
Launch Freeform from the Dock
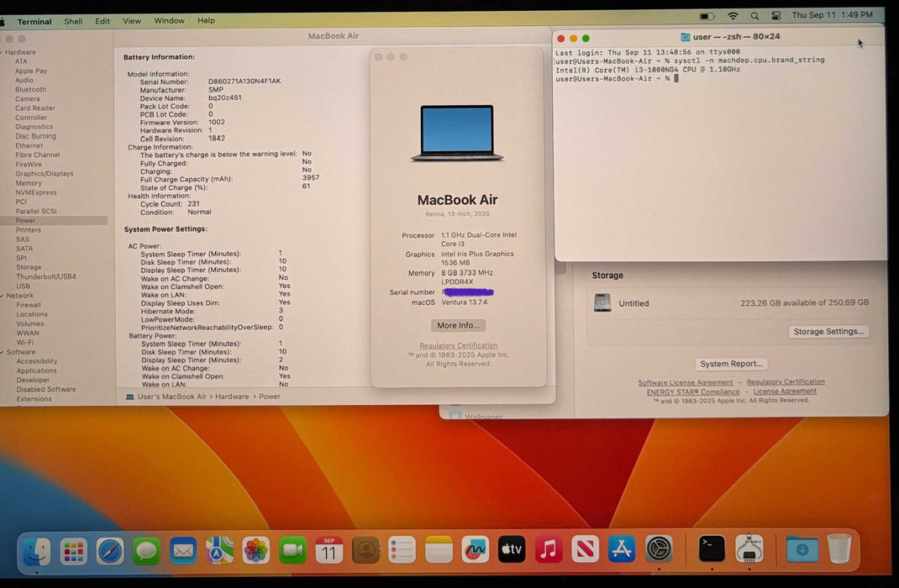click(476, 551)
